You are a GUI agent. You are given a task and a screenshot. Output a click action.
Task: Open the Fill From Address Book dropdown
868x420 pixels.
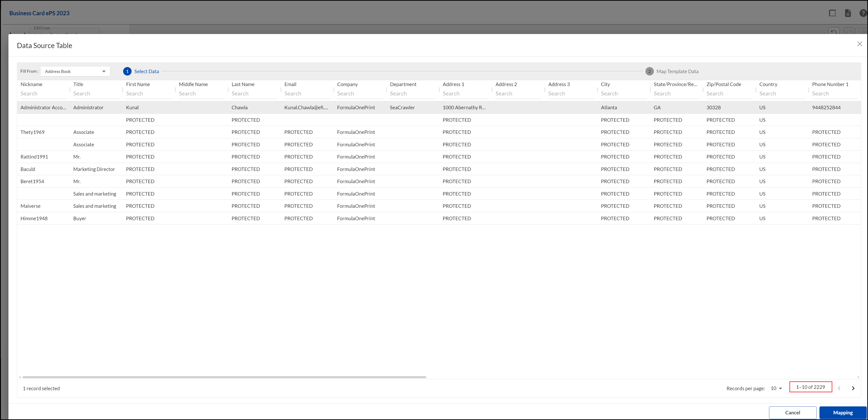pos(75,71)
